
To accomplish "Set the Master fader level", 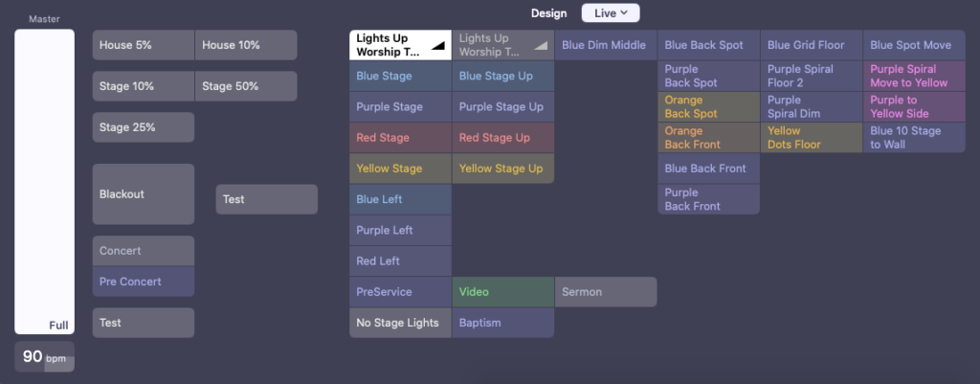I will (44, 182).
